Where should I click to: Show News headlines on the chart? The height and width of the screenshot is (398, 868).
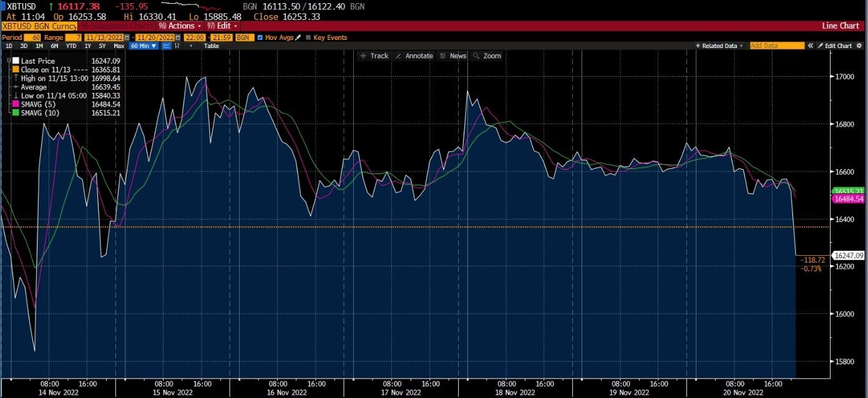[x=454, y=56]
